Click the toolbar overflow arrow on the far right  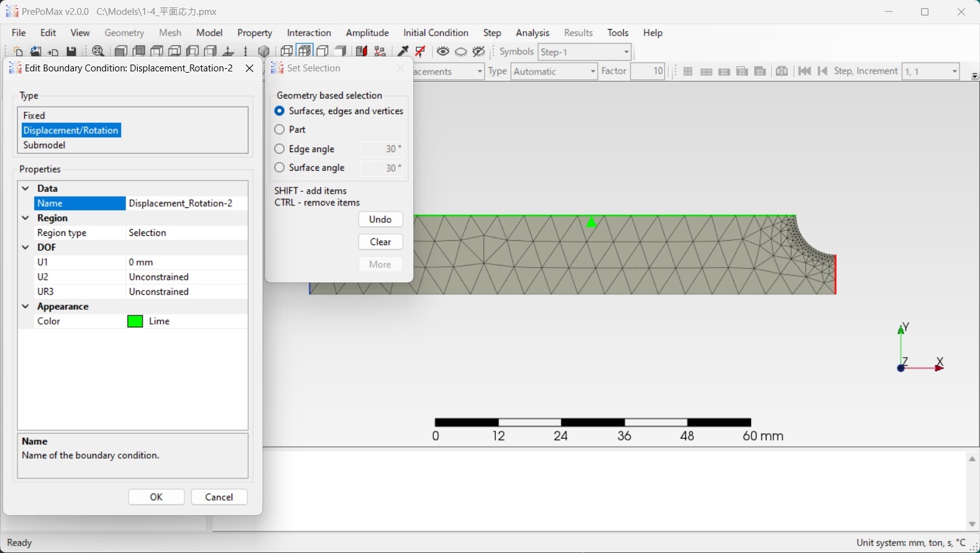click(x=974, y=76)
